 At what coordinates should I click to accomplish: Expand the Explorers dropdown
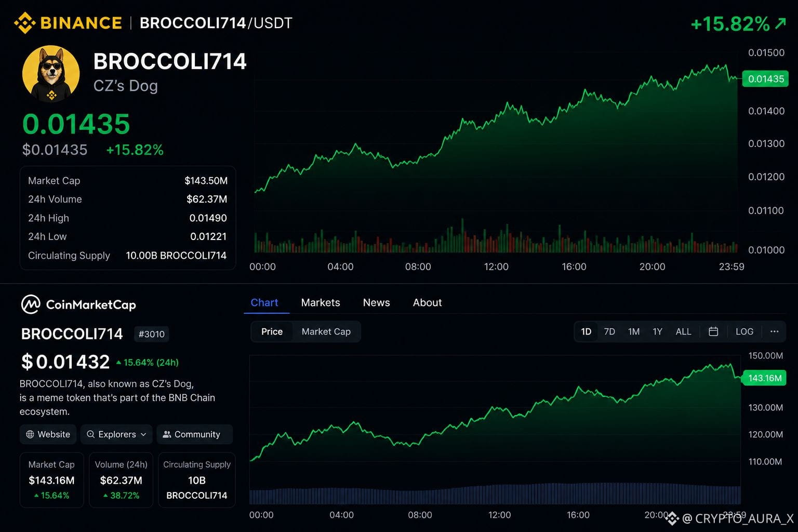pos(116,434)
